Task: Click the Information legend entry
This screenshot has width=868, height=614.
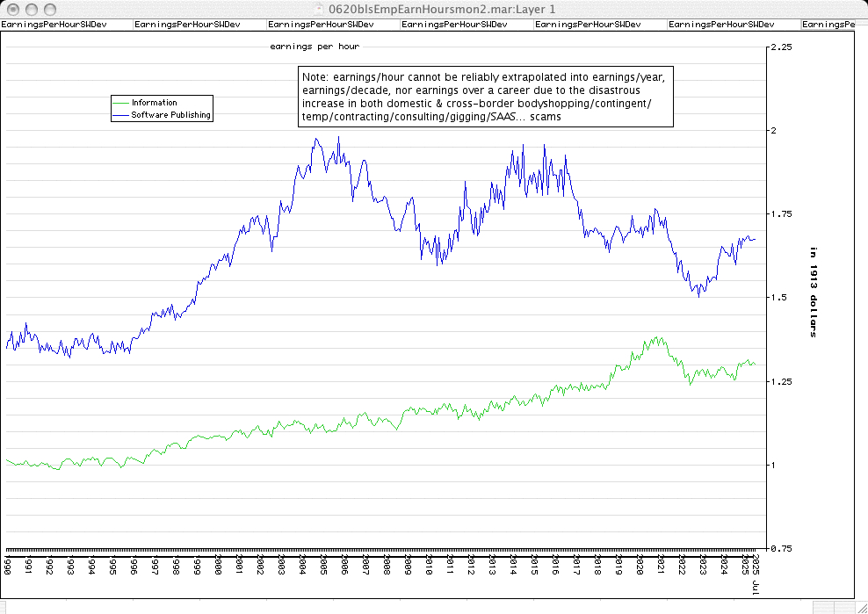Action: pyautogui.click(x=154, y=103)
